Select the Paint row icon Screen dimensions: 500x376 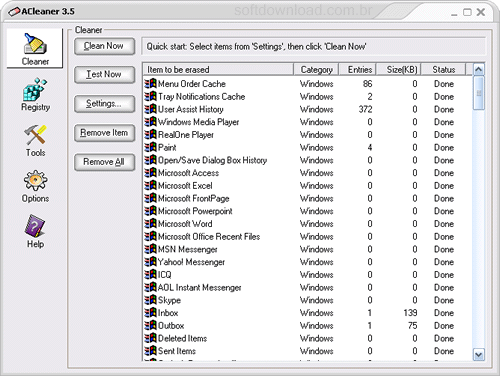pyautogui.click(x=150, y=147)
